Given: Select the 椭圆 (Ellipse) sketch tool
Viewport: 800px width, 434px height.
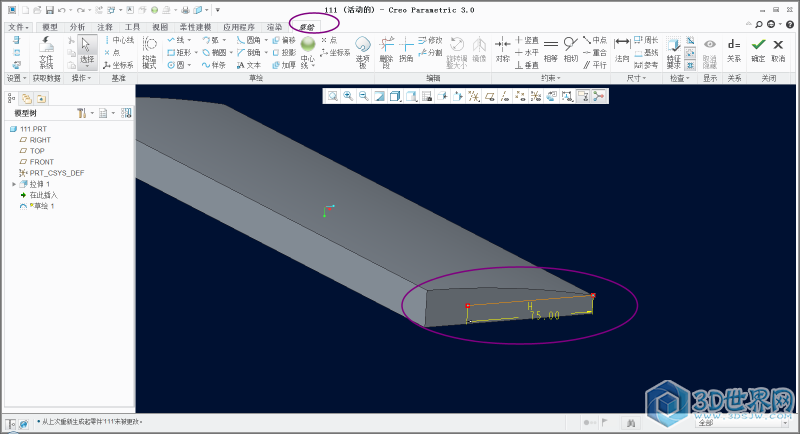Looking at the screenshot, I should coord(214,53).
